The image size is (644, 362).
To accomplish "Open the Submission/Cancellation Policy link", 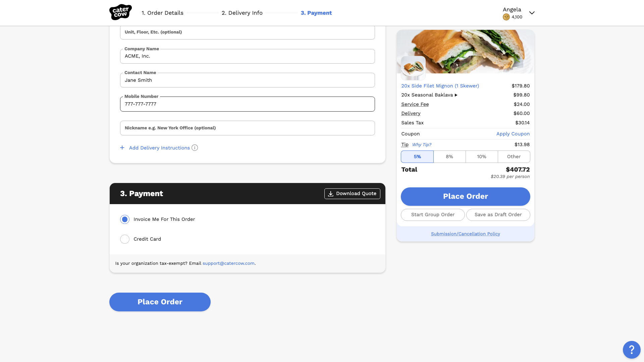I will 466,234.
